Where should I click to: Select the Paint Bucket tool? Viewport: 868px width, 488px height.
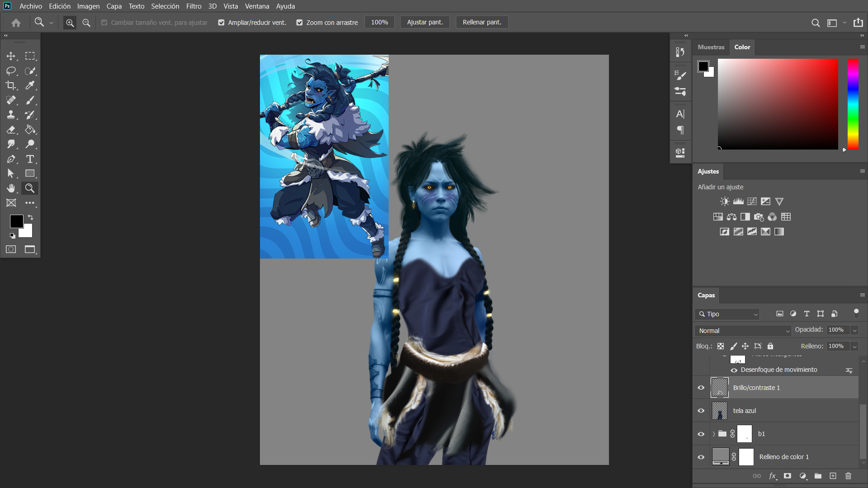pos(30,130)
